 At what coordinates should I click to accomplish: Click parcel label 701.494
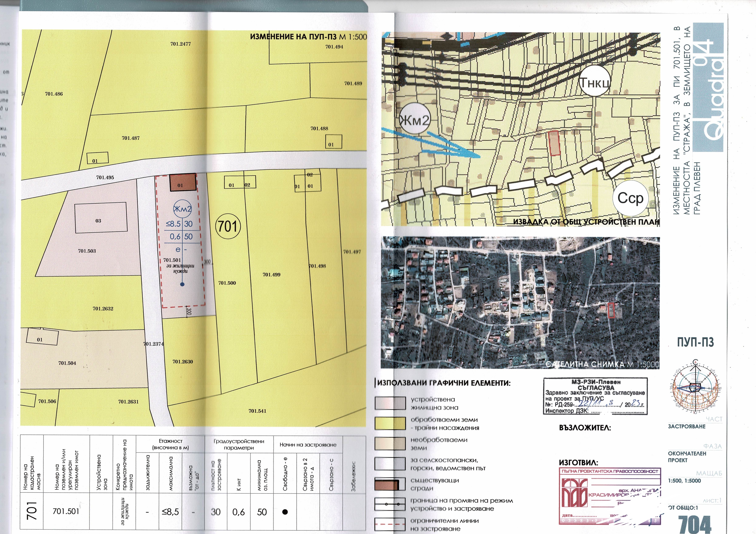334,47
